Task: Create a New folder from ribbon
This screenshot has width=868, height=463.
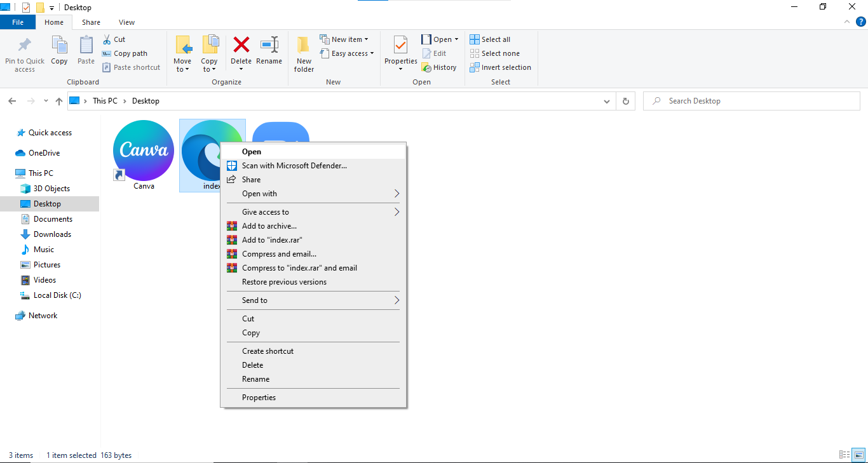Action: (304, 54)
